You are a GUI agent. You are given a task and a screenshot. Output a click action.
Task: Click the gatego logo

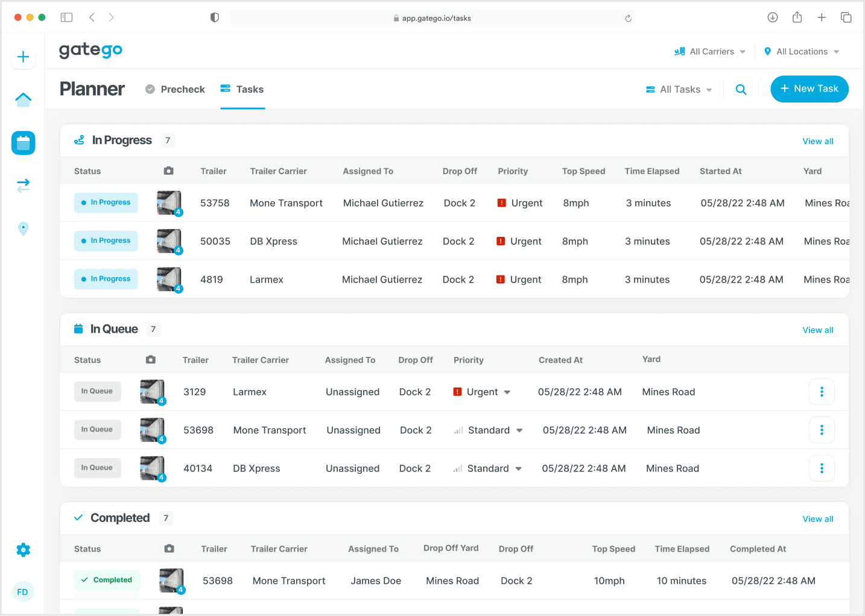[x=90, y=50]
